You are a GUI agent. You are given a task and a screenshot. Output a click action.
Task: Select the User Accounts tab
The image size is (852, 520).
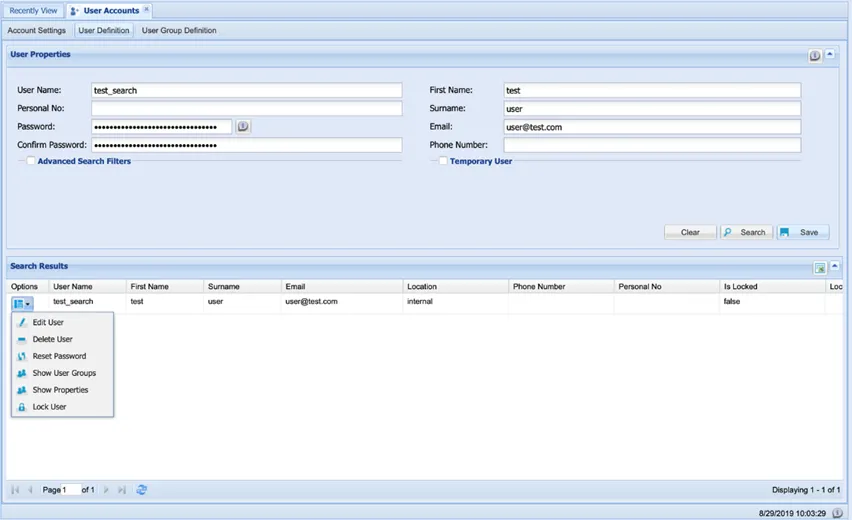(x=111, y=10)
